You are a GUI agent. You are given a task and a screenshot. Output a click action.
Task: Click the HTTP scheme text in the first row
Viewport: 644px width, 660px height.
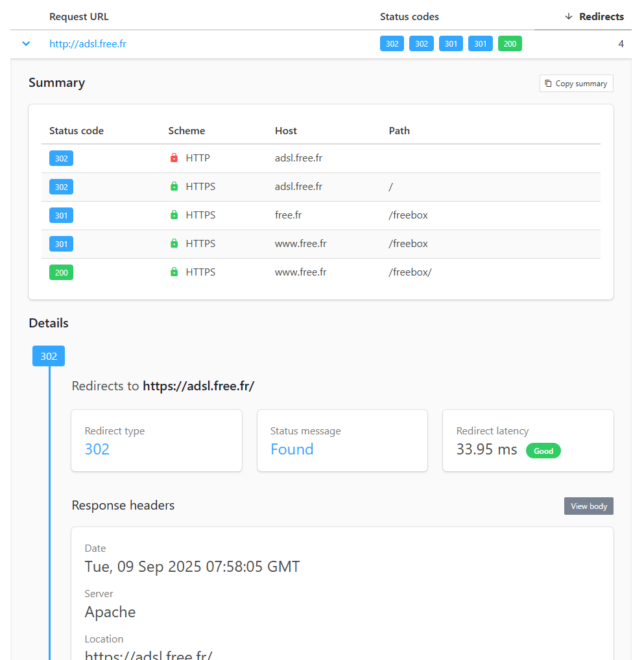pos(198,158)
